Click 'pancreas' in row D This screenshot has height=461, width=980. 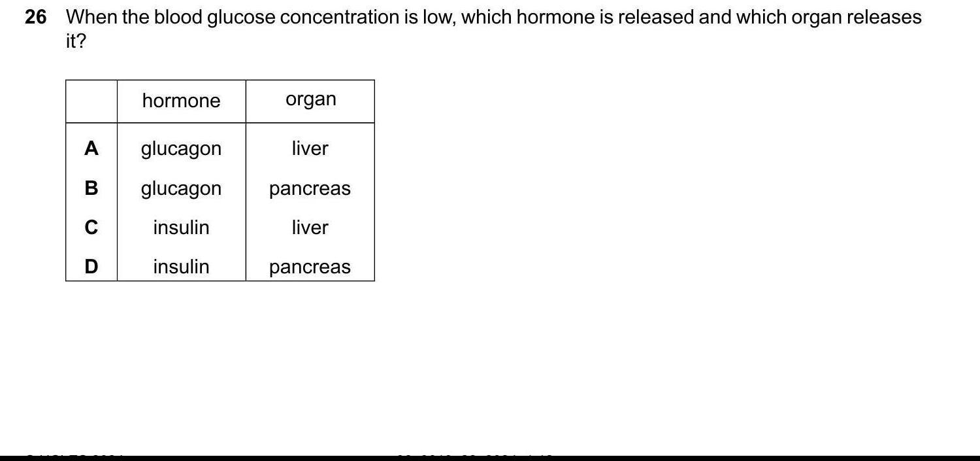(310, 267)
